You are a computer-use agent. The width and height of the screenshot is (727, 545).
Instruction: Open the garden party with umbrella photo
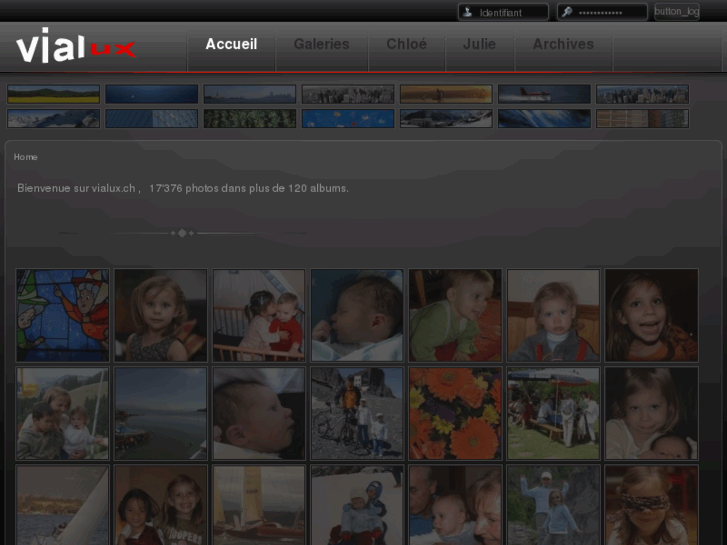point(554,413)
